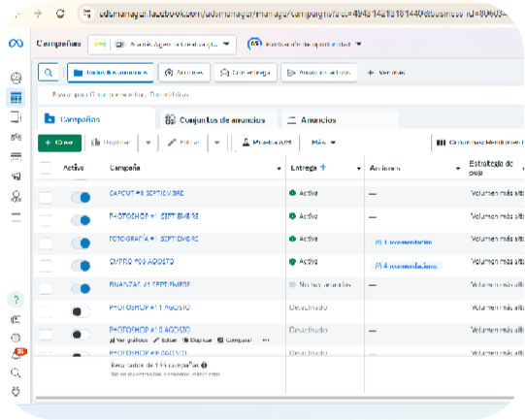Viewport: 525px width, 420px height.
Task: Click Comparar under PHOTOSHOP #10 AGOSTO
Action: (235, 340)
